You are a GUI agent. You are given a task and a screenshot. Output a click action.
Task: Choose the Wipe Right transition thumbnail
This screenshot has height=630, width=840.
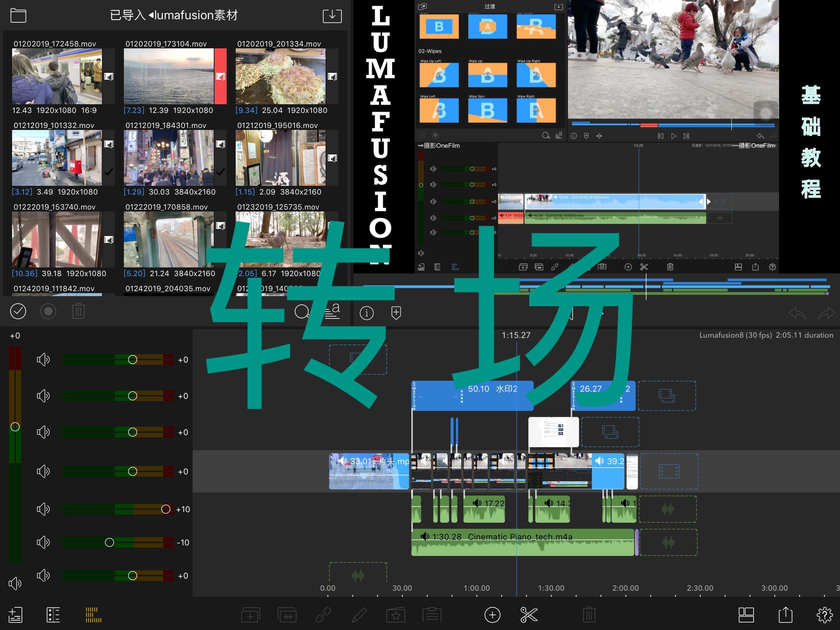tap(536, 111)
